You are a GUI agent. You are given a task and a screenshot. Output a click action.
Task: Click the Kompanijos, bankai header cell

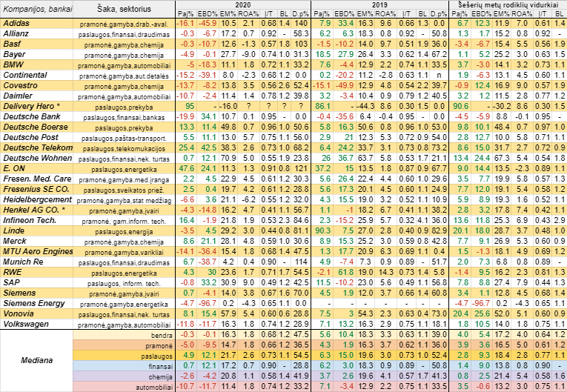click(x=37, y=10)
